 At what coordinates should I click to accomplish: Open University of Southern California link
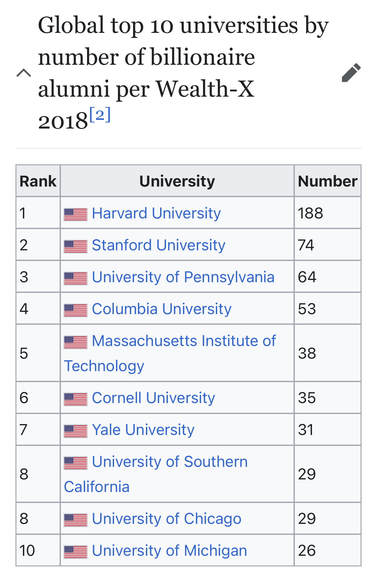coord(156,474)
